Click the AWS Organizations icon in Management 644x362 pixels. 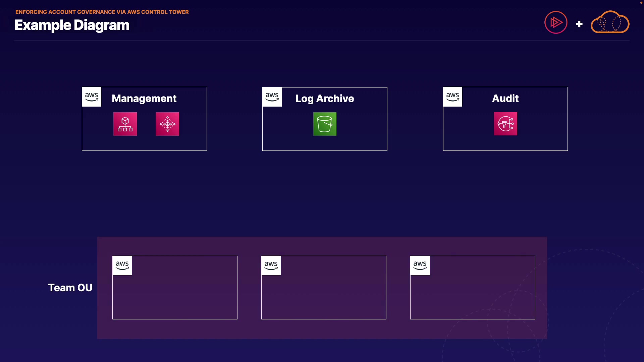[x=125, y=124]
